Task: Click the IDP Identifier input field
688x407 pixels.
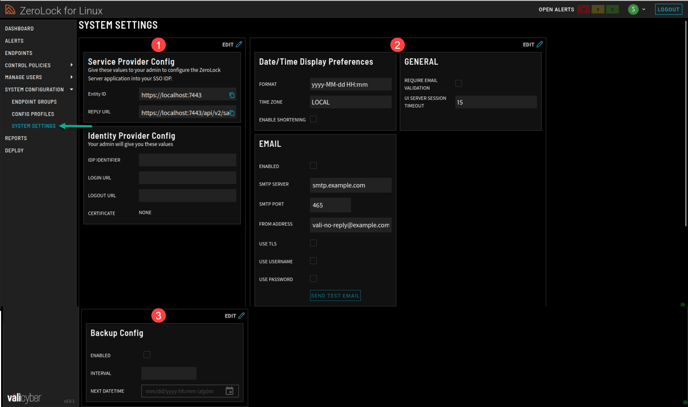Action: pos(187,160)
